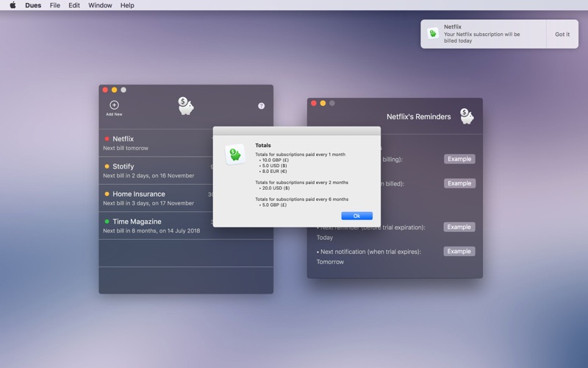588x368 pixels.
Task: Click the red status dot beside Netflix
Action: (x=107, y=138)
